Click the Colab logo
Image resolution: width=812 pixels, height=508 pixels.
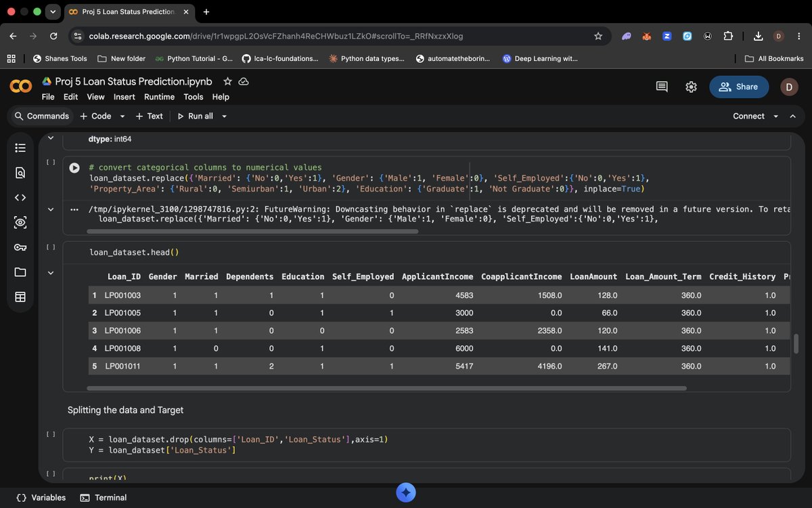pyautogui.click(x=20, y=87)
